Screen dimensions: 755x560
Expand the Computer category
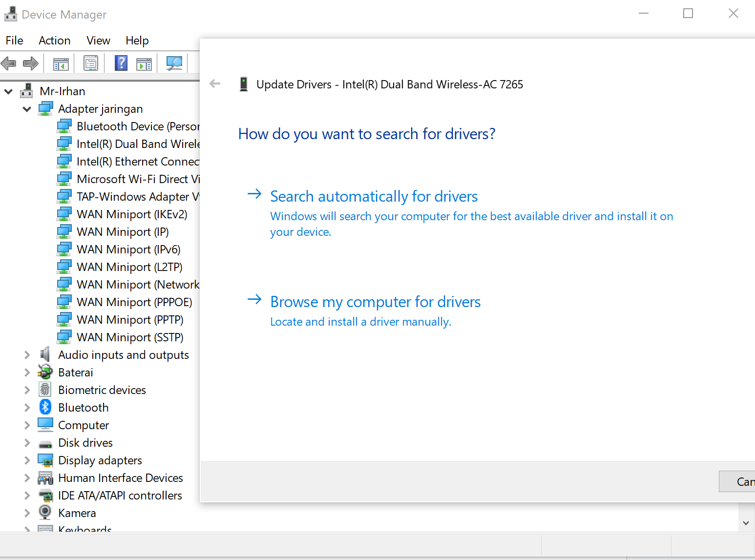coord(27,425)
